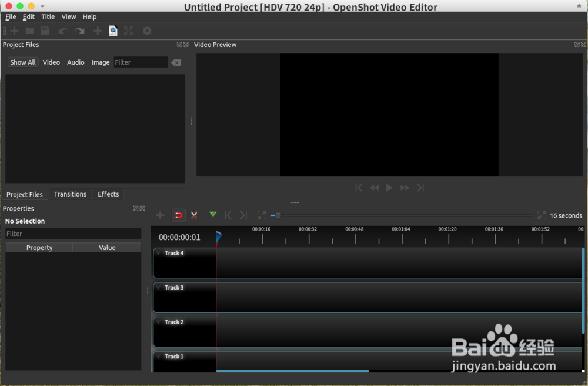Open the Title menu
Viewport: 588px width, 386px height.
(x=48, y=17)
